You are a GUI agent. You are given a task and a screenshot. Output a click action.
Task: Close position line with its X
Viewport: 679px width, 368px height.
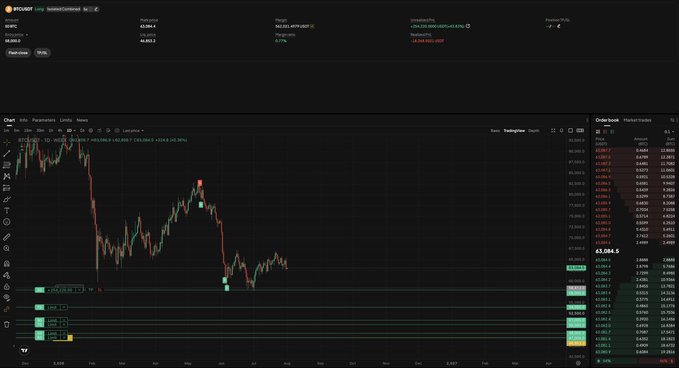(80, 290)
